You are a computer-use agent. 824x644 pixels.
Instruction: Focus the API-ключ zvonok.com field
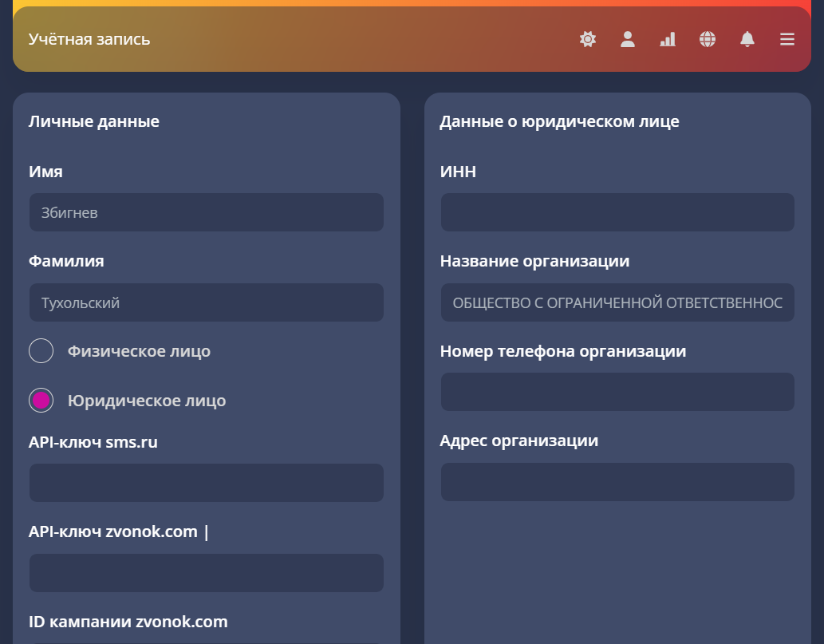coord(206,573)
